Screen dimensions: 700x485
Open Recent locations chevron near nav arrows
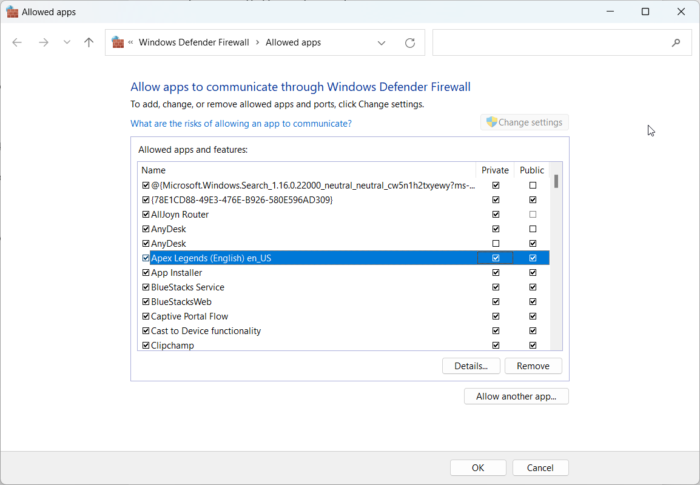tap(67, 43)
